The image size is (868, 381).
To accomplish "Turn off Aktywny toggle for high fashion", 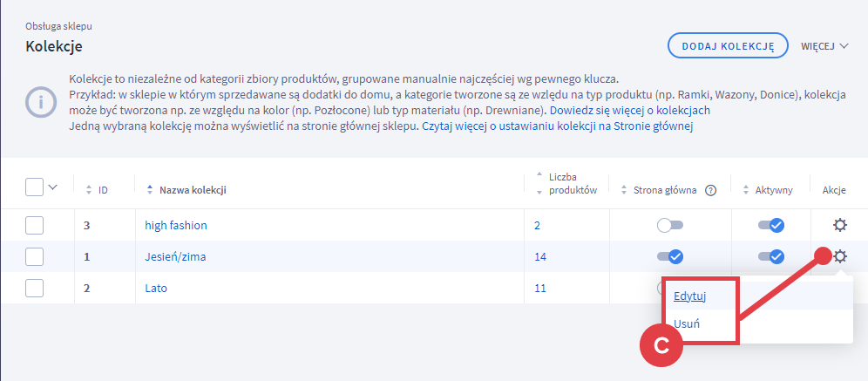I will (771, 226).
